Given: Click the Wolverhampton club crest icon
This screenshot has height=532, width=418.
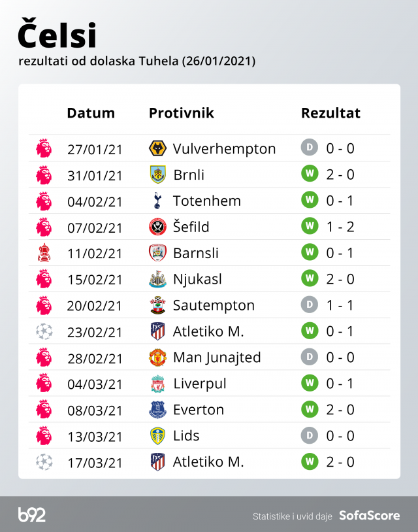Looking at the screenshot, I should pyautogui.click(x=157, y=148).
